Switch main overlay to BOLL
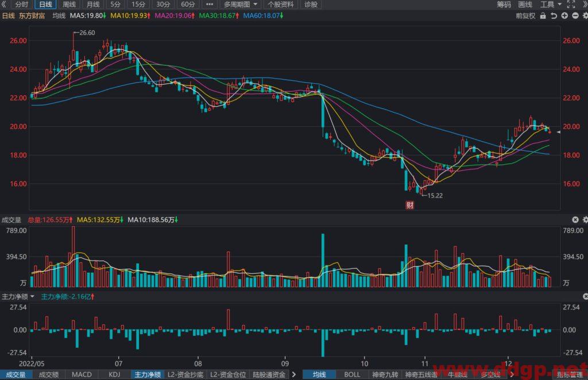The height and width of the screenshot is (380, 588). click(x=352, y=374)
